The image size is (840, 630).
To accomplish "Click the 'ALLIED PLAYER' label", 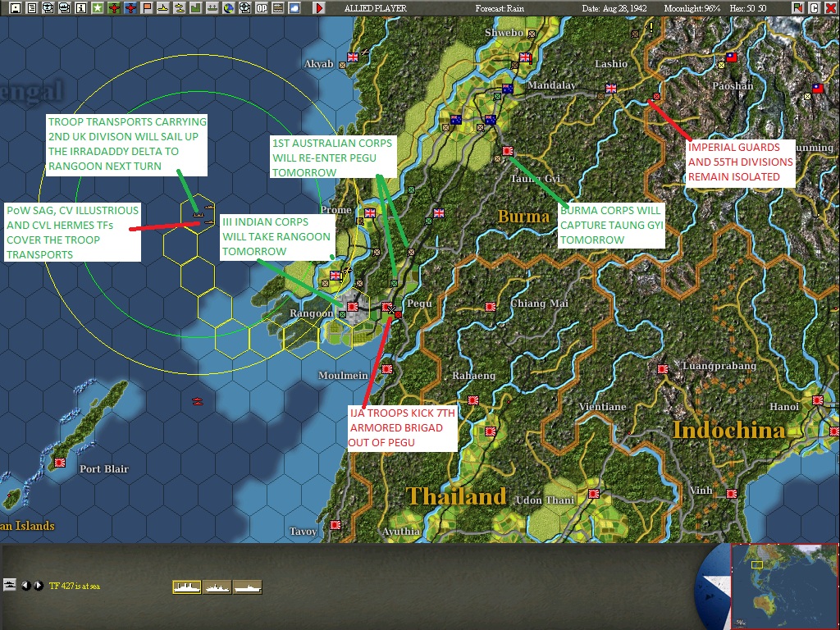I will (375, 8).
